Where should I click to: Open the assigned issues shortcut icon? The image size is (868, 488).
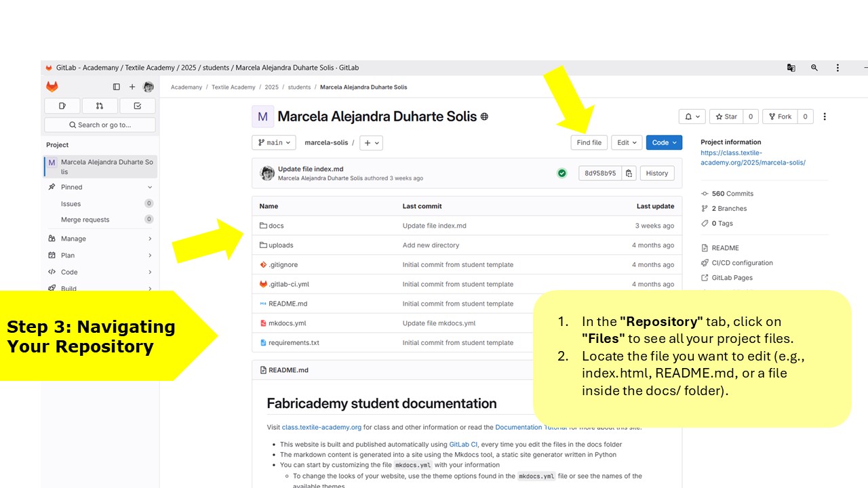pyautogui.click(x=62, y=106)
